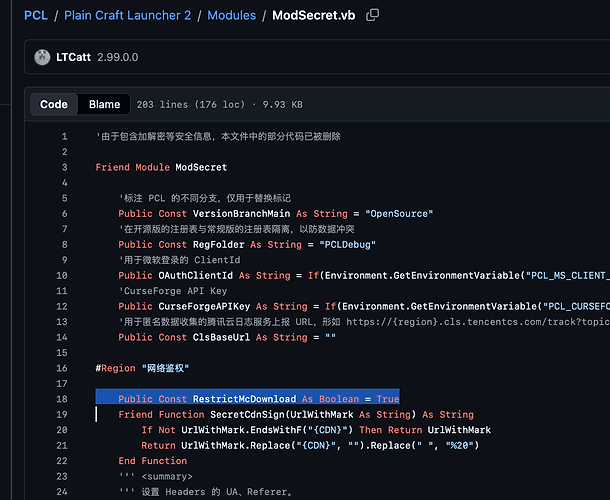Screen dimensions: 610x500
Task: Click the "OpenSource" string literal
Action: pyautogui.click(x=399, y=214)
